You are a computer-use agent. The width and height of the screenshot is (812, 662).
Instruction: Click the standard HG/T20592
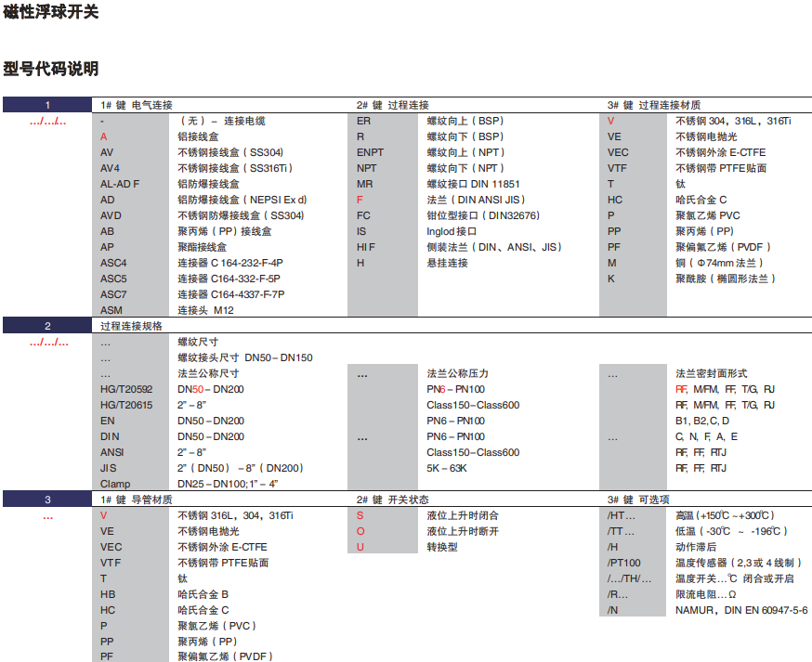[126, 389]
